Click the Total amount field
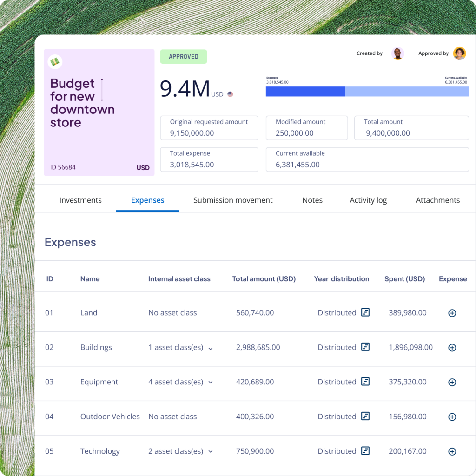Image resolution: width=476 pixels, height=476 pixels. pos(412,128)
